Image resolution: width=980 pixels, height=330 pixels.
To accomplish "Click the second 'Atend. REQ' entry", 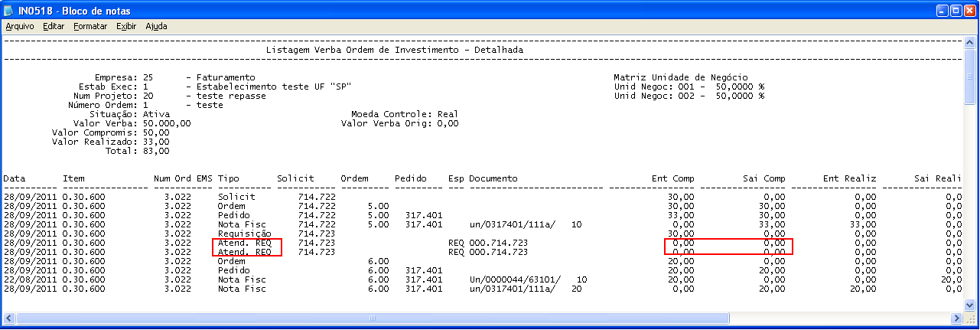I will pyautogui.click(x=245, y=252).
